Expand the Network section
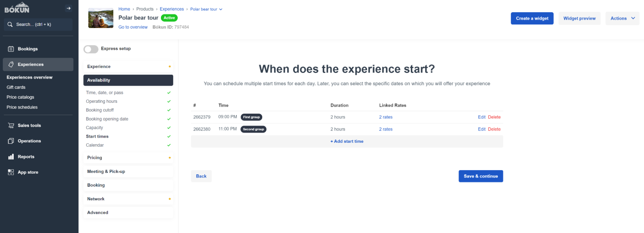The image size is (644, 233). [128, 199]
